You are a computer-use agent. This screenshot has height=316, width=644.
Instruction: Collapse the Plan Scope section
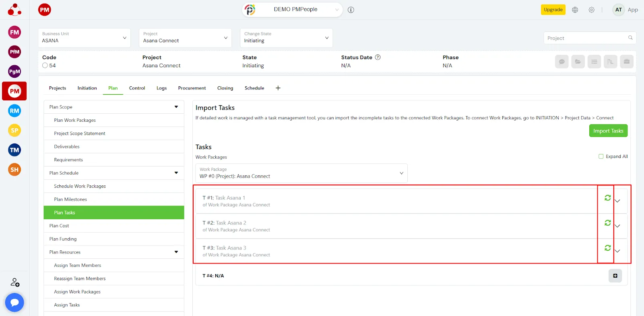(176, 107)
